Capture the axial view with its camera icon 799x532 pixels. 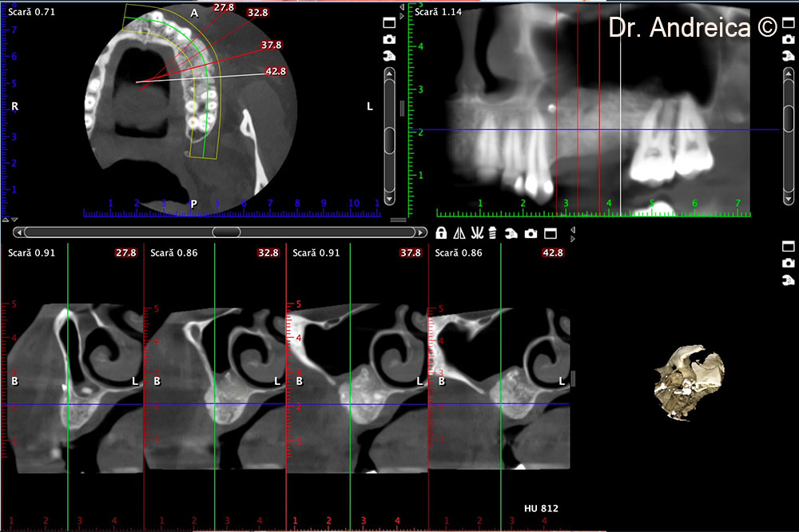(389, 39)
